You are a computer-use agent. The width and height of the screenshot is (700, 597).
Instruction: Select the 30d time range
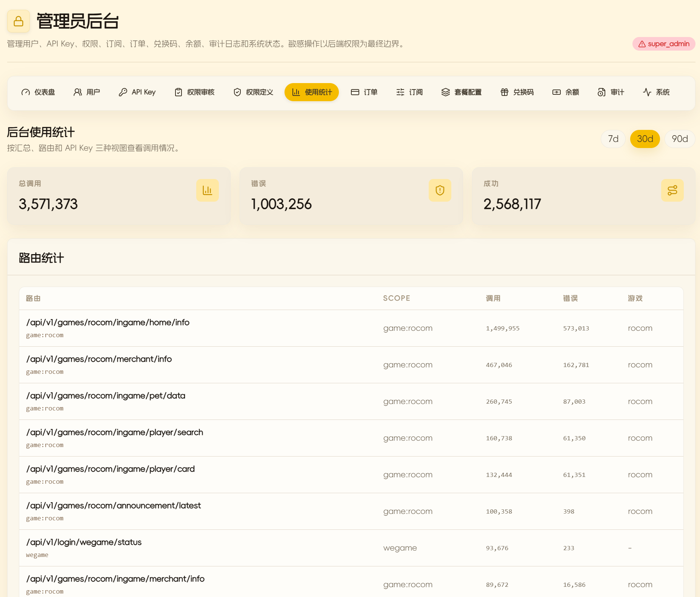pyautogui.click(x=645, y=139)
